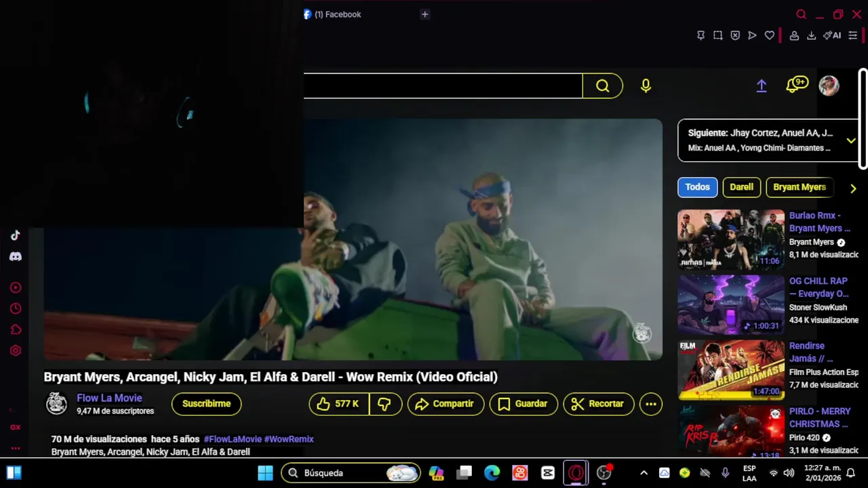Open Rendirse Jamás movie thumbnail

[x=731, y=370]
